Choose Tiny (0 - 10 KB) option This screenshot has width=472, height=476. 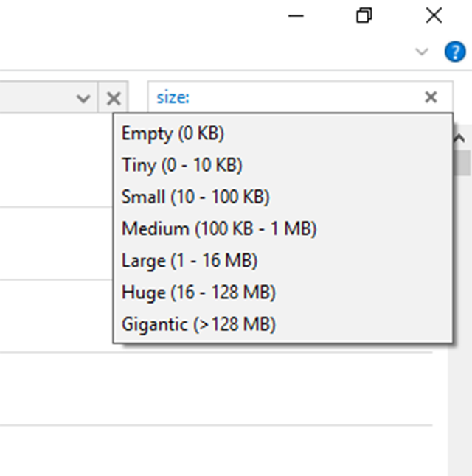181,166
